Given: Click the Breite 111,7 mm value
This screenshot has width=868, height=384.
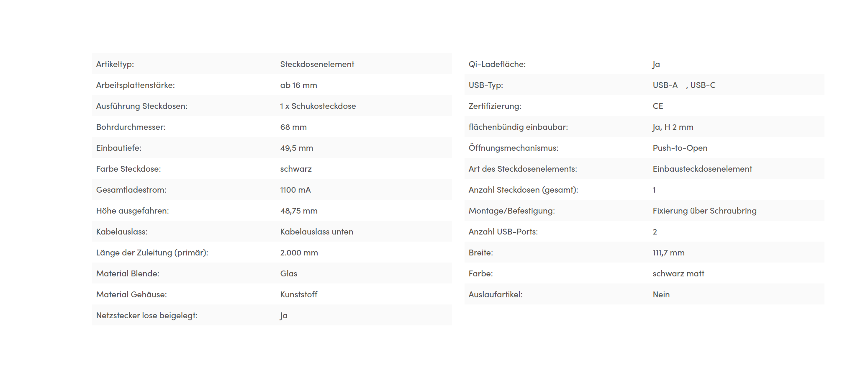Looking at the screenshot, I should [668, 253].
